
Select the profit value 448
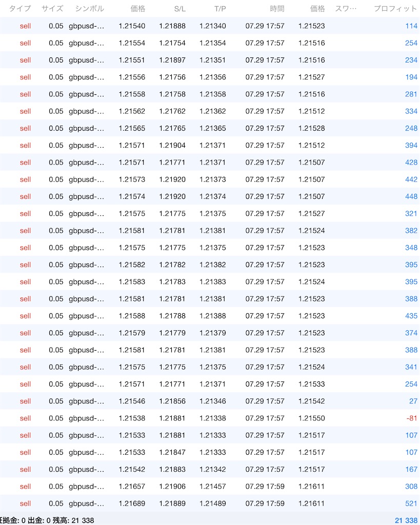pos(411,196)
